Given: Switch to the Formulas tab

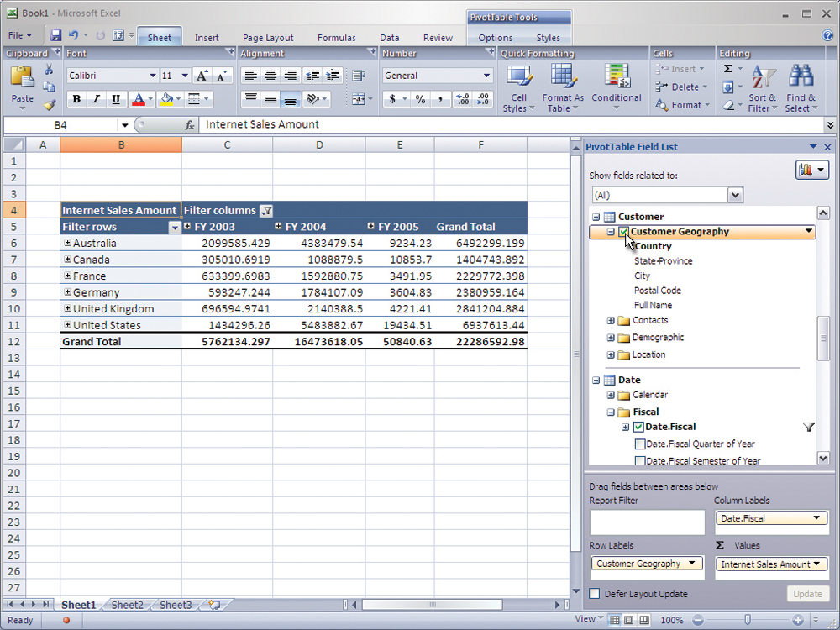Looking at the screenshot, I should (337, 38).
